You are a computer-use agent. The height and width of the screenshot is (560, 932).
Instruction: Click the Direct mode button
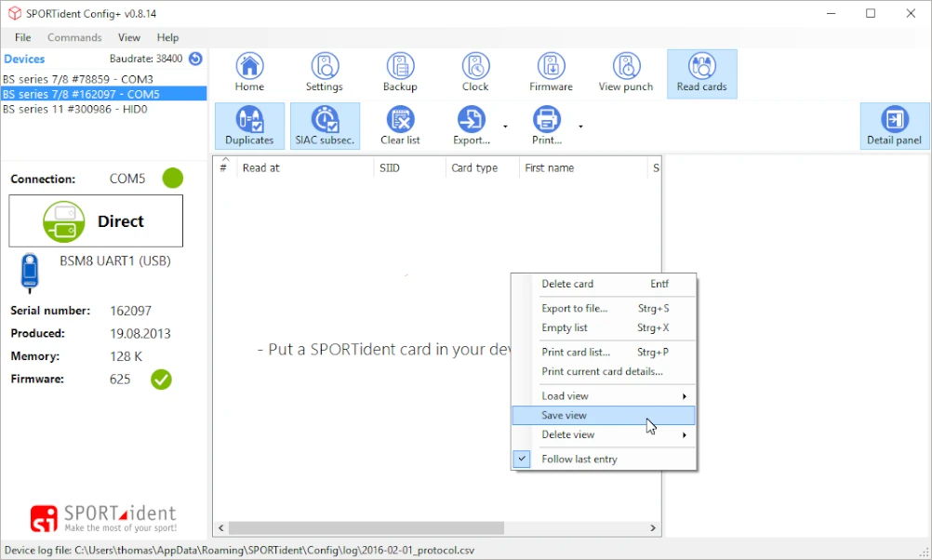point(96,221)
